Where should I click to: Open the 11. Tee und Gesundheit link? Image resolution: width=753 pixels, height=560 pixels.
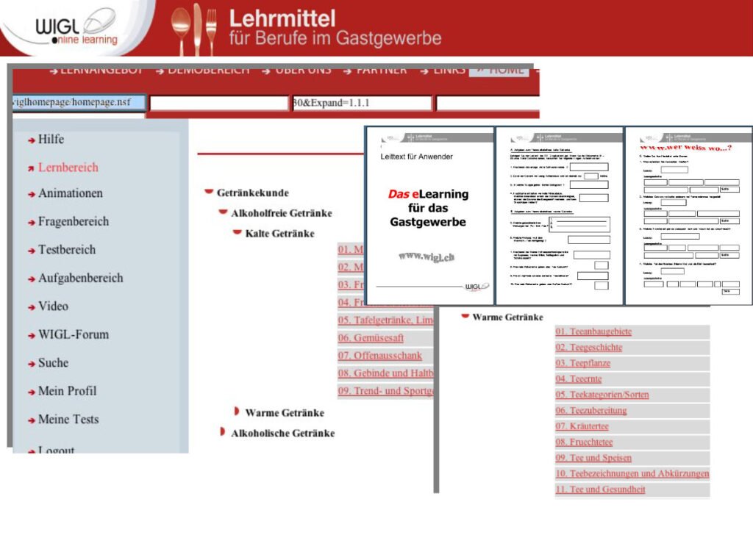[x=600, y=489]
